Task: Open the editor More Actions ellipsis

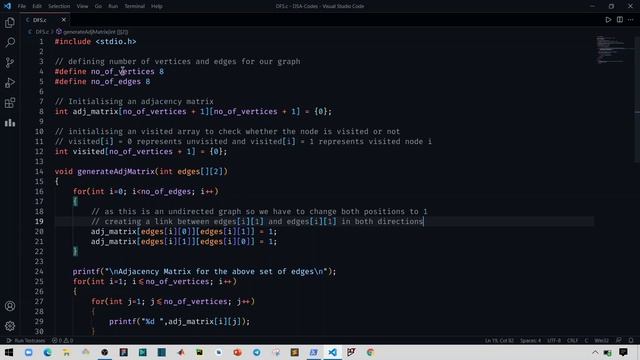Action: coord(631,20)
